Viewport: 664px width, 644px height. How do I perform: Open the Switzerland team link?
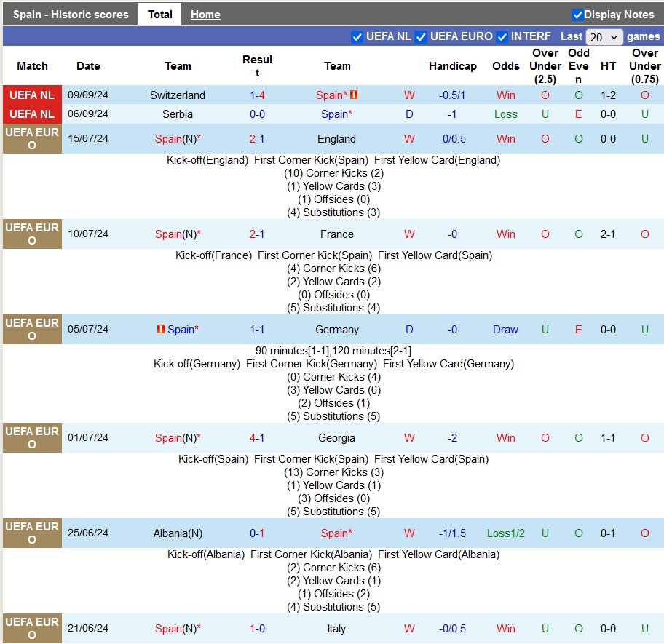point(178,95)
